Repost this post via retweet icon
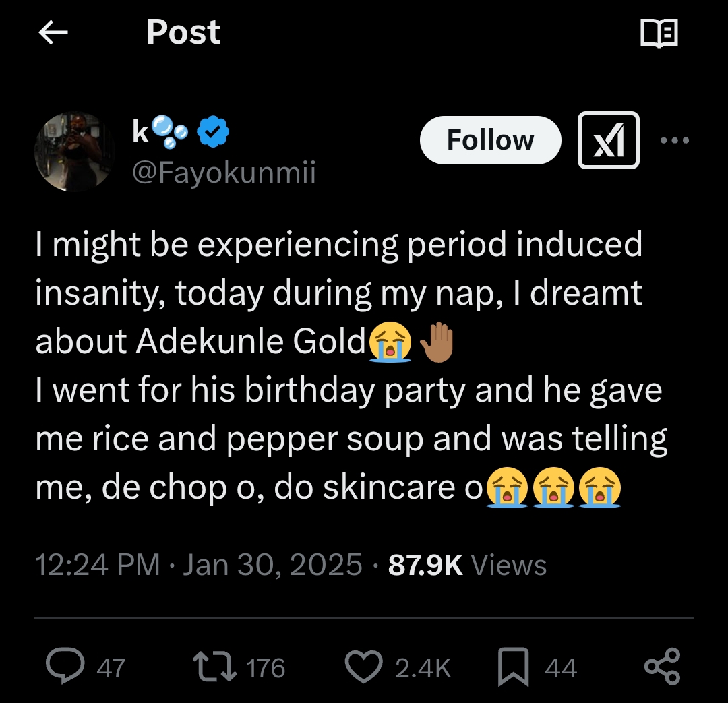Viewport: 728px width, 703px height. tap(213, 667)
